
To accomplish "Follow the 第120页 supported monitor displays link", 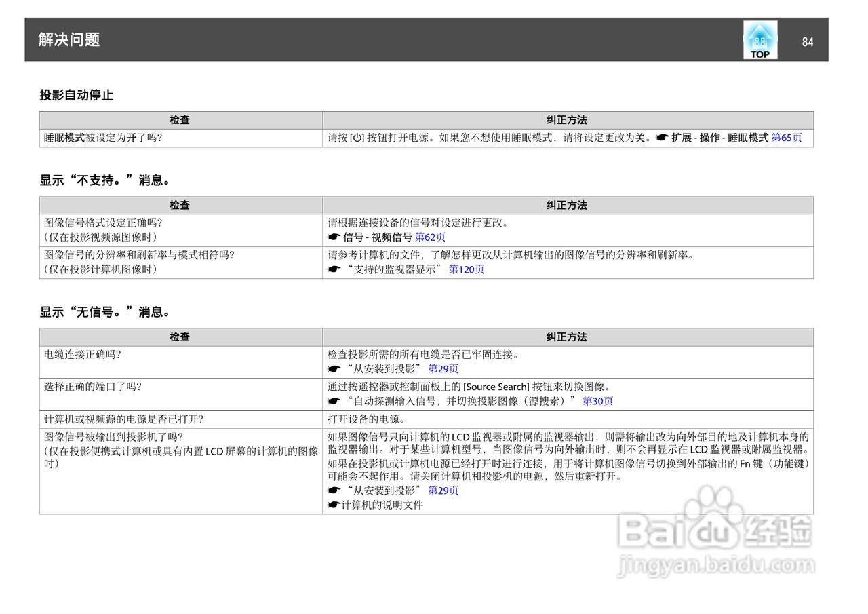I will click(467, 269).
